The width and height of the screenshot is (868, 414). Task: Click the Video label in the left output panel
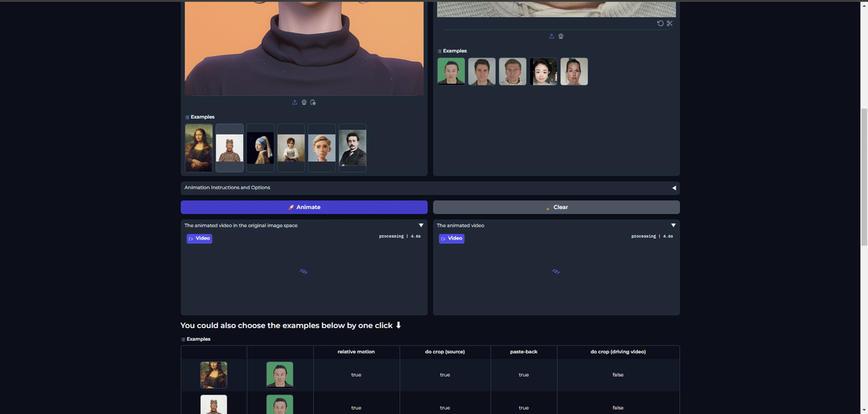click(200, 238)
